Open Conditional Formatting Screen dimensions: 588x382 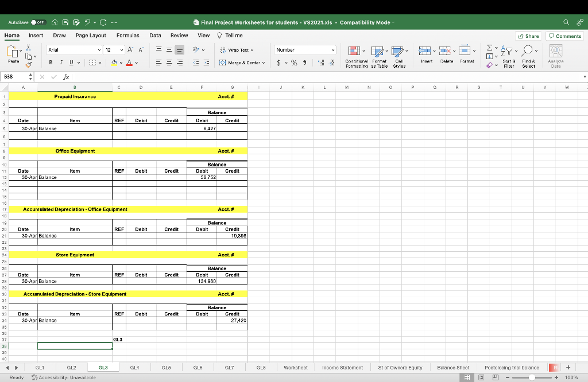356,57
